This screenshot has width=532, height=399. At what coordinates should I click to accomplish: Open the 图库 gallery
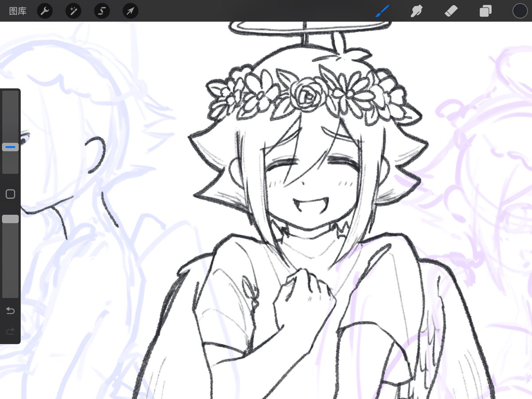(18, 11)
